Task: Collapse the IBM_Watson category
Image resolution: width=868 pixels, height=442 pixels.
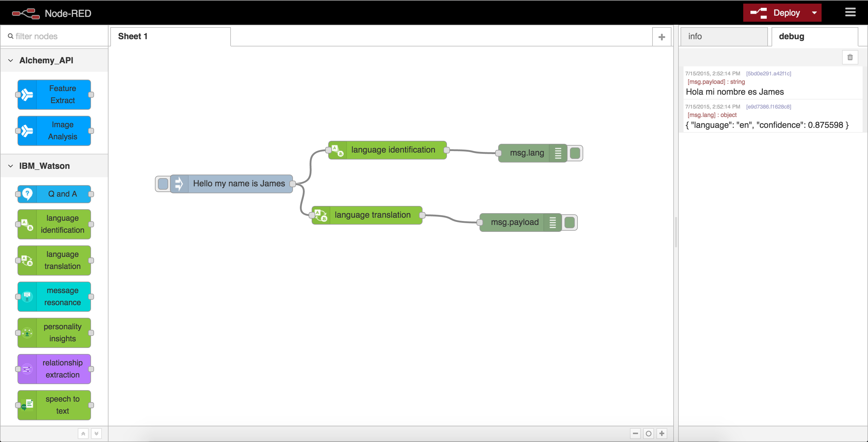Action: 54,166
